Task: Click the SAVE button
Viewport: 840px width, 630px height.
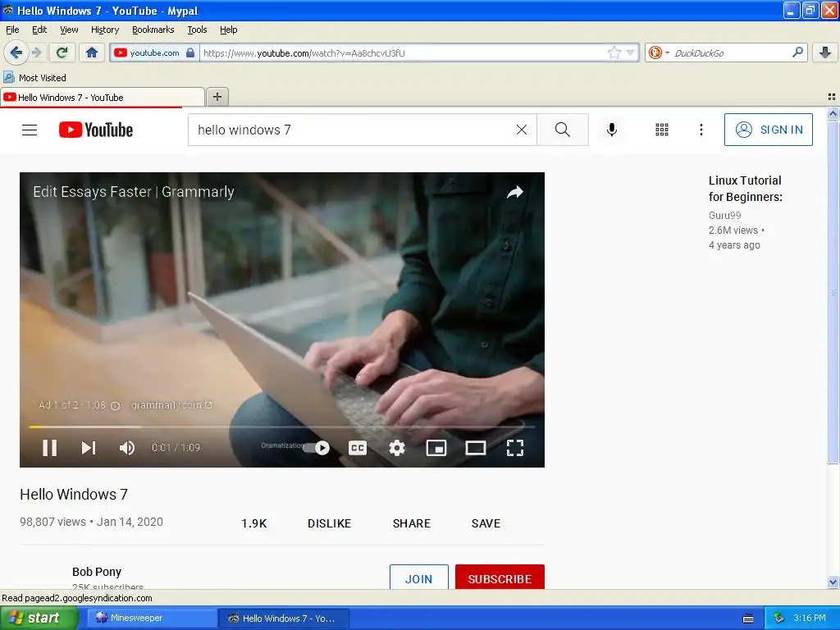Action: [x=486, y=523]
